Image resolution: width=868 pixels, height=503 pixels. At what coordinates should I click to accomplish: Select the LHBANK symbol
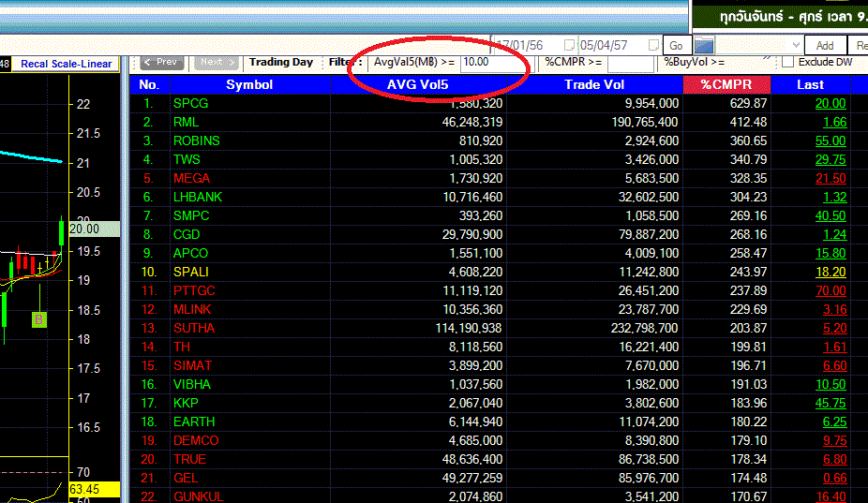(198, 197)
